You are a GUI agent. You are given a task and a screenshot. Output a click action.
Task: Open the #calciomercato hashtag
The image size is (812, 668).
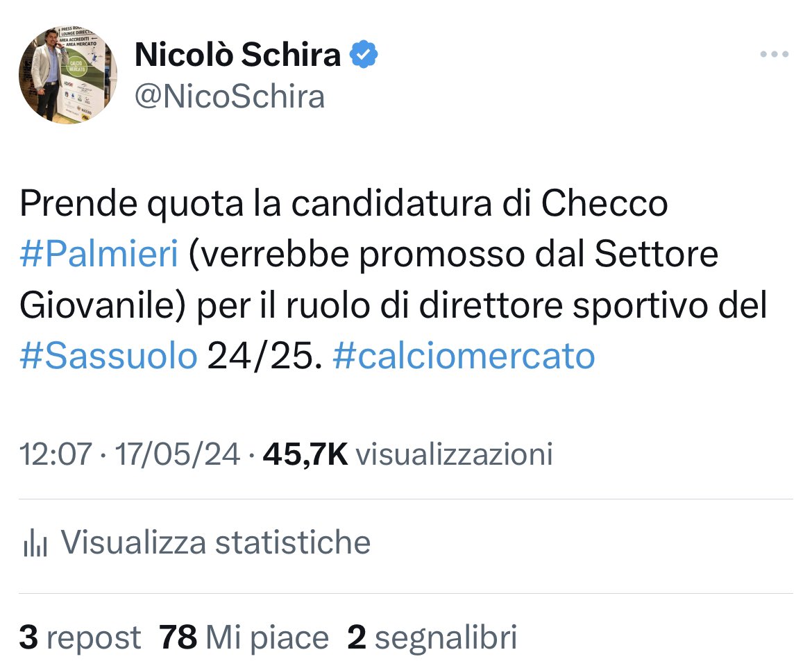click(x=464, y=356)
